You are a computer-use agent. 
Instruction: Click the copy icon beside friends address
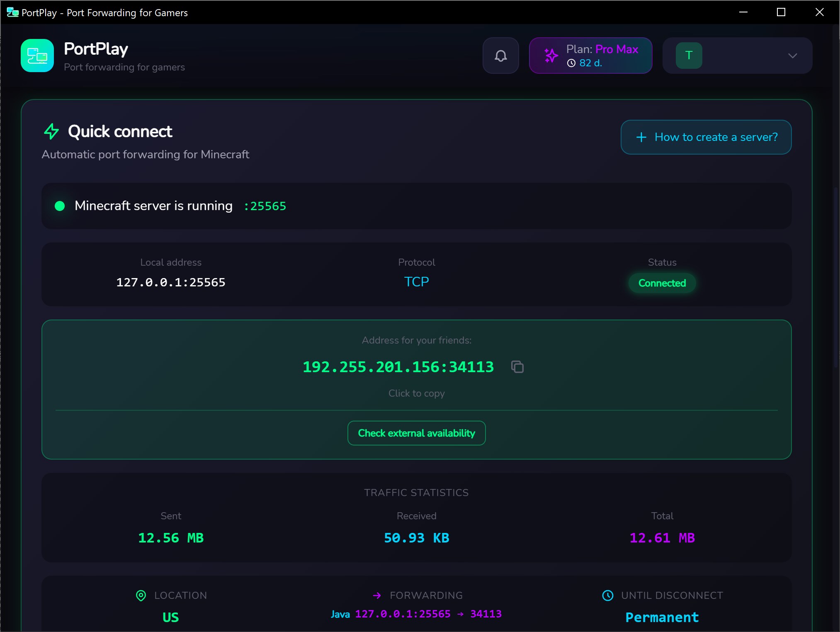pos(517,367)
